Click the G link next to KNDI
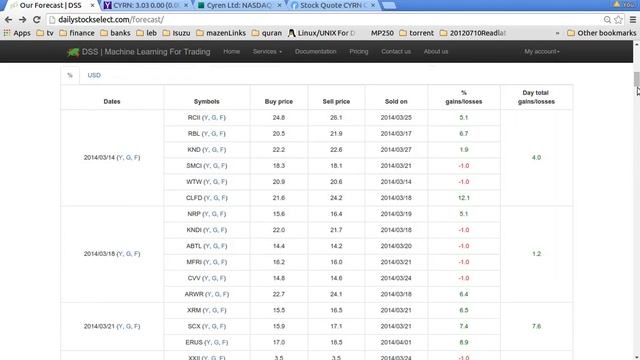The height and width of the screenshot is (360, 640). pos(215,230)
